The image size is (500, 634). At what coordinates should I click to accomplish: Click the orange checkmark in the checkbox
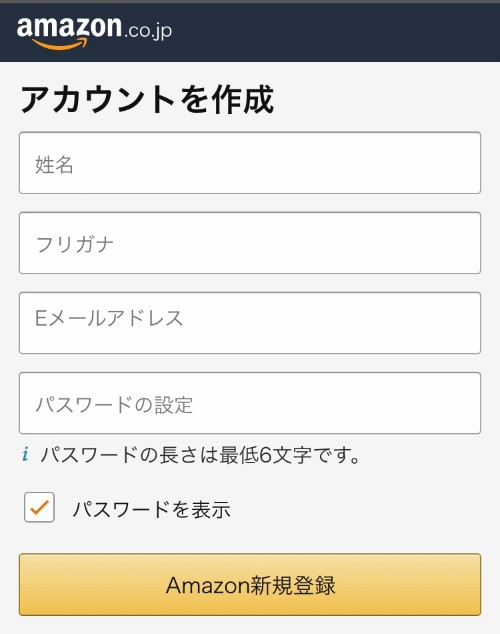(39, 507)
